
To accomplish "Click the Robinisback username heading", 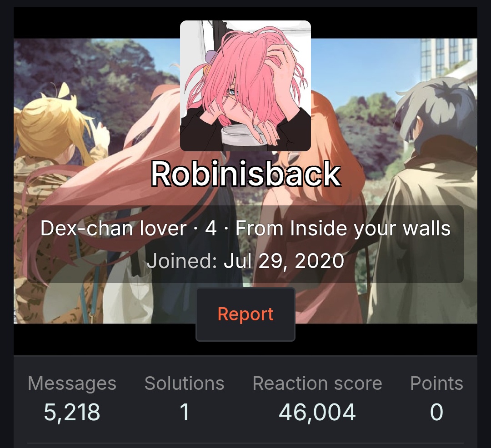I will point(245,174).
